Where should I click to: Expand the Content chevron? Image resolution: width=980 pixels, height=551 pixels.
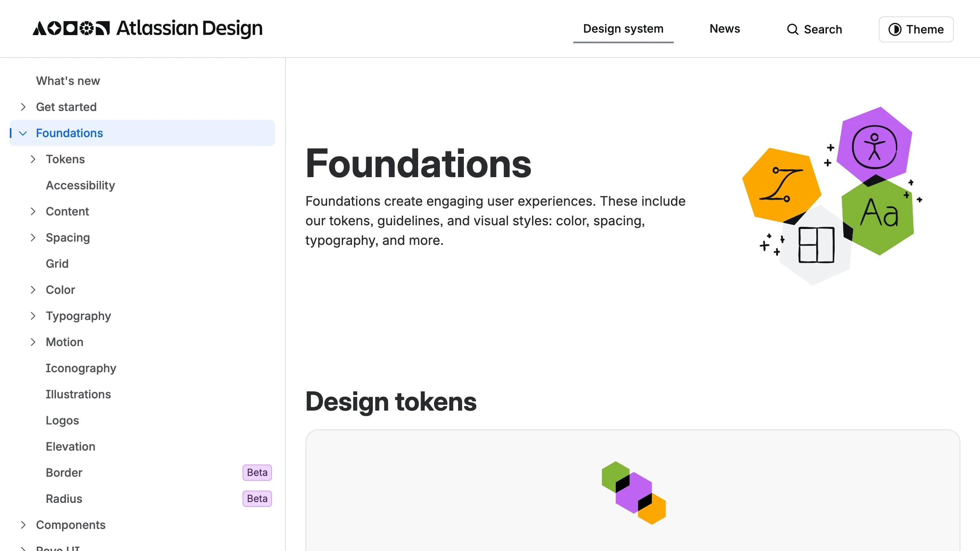pyautogui.click(x=33, y=211)
